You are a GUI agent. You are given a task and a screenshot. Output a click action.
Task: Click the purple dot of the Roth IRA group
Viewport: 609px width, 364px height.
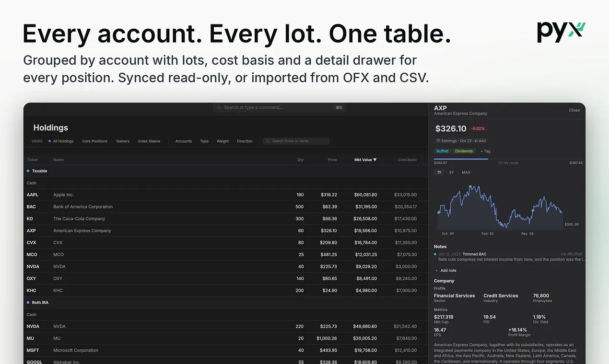[x=28, y=303]
